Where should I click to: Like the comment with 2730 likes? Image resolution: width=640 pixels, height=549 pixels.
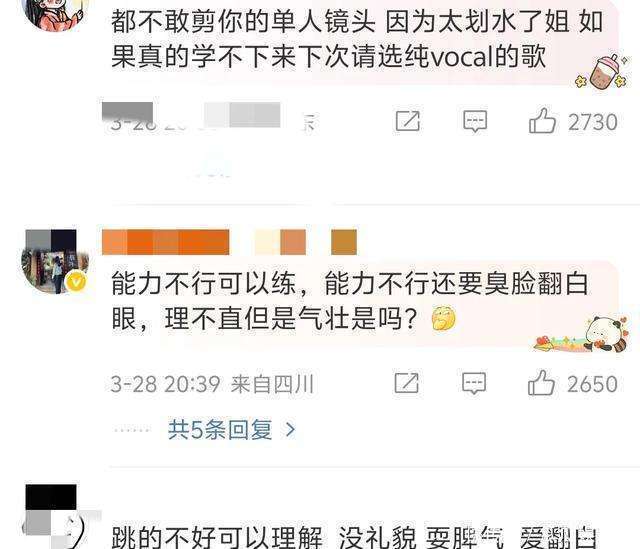(542, 121)
